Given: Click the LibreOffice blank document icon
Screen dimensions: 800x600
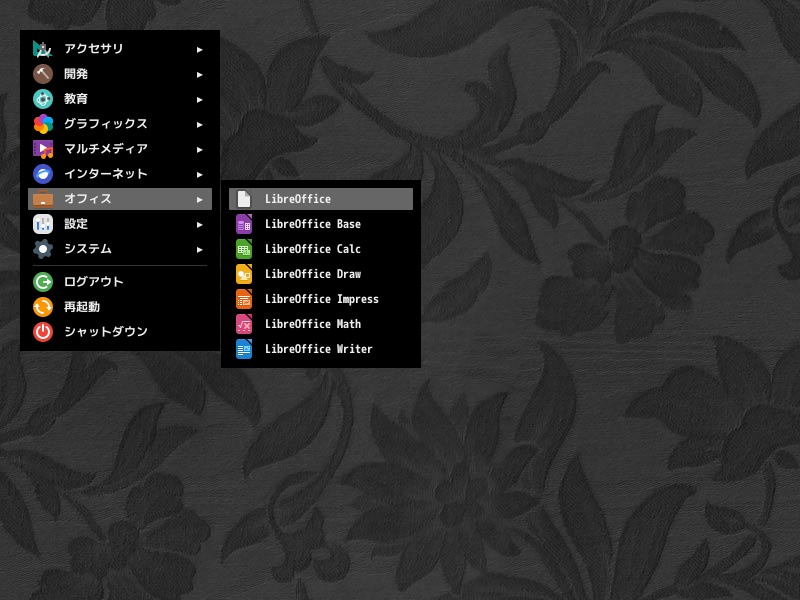Looking at the screenshot, I should click(244, 199).
